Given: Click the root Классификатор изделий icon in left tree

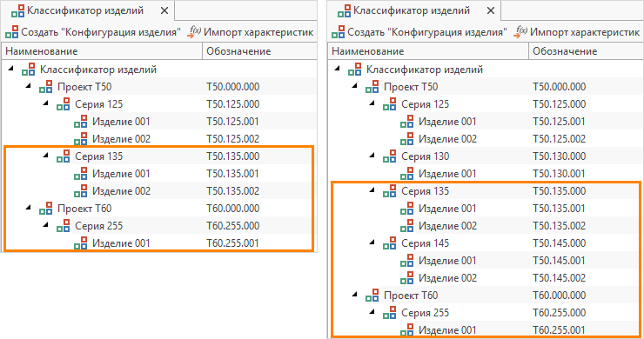Looking at the screenshot, I should pos(29,70).
